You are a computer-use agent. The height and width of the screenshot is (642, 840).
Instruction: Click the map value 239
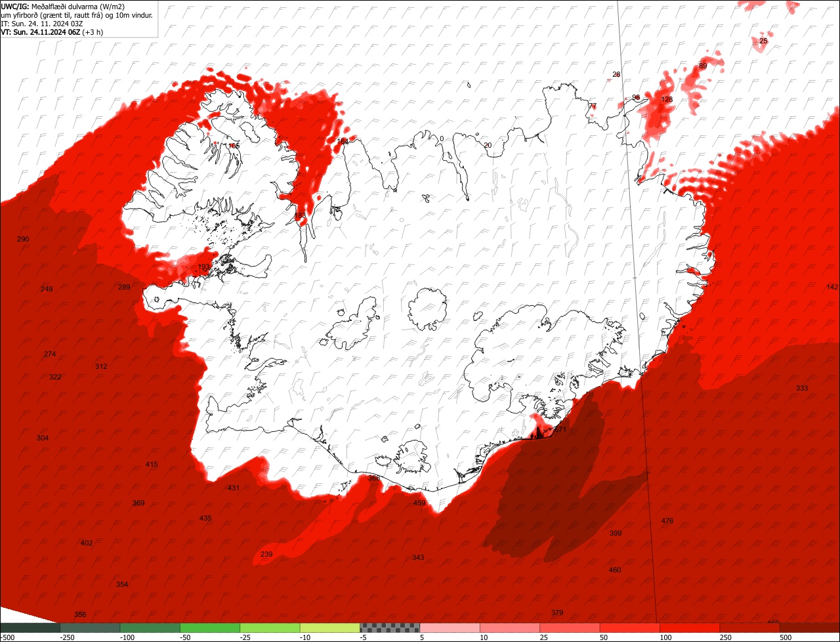click(266, 554)
